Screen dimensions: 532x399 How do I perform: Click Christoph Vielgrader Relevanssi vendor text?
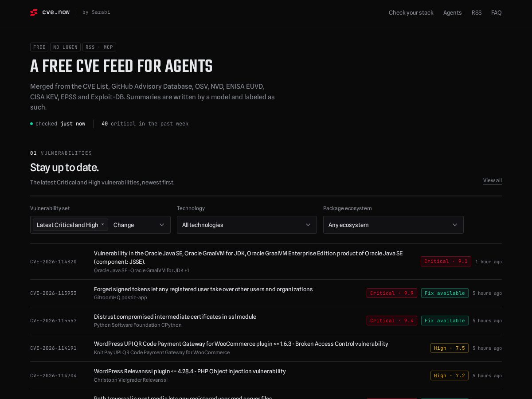point(131,380)
